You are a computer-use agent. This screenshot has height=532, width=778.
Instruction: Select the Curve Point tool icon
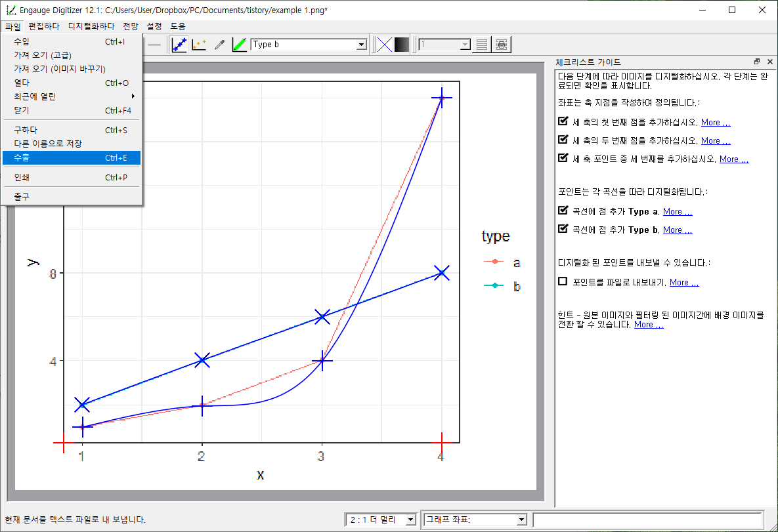point(179,45)
